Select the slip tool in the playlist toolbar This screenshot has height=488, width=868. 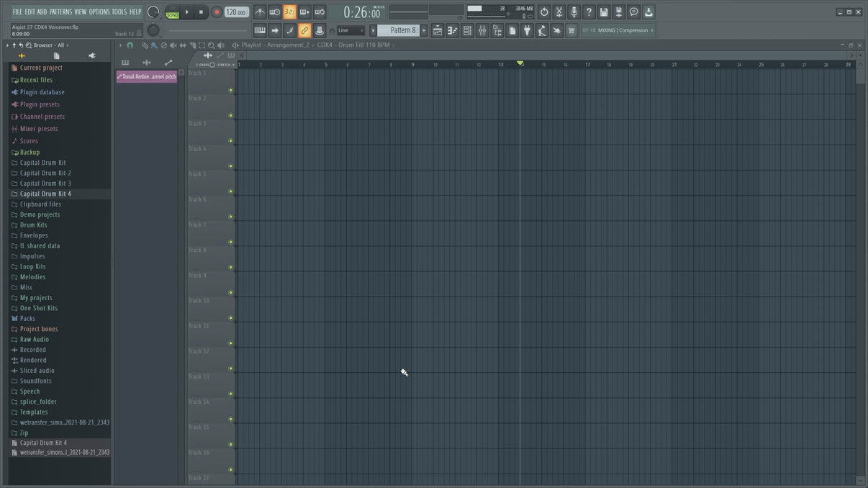(183, 45)
